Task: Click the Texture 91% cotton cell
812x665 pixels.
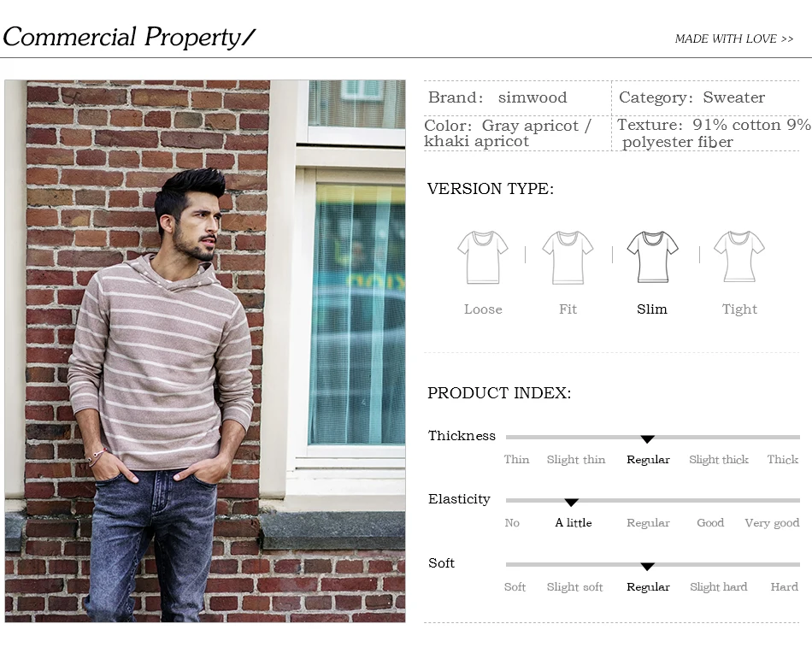Action: click(x=708, y=133)
